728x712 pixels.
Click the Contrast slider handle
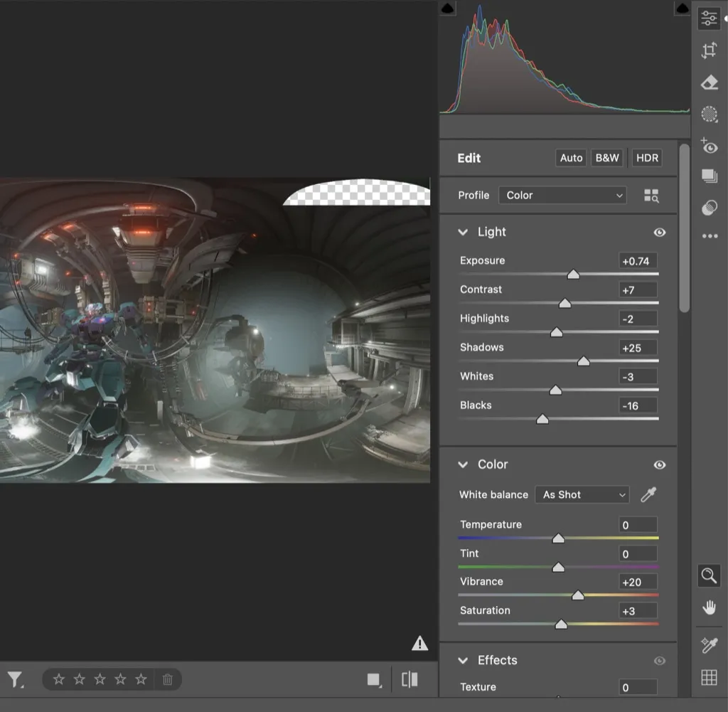[564, 303]
